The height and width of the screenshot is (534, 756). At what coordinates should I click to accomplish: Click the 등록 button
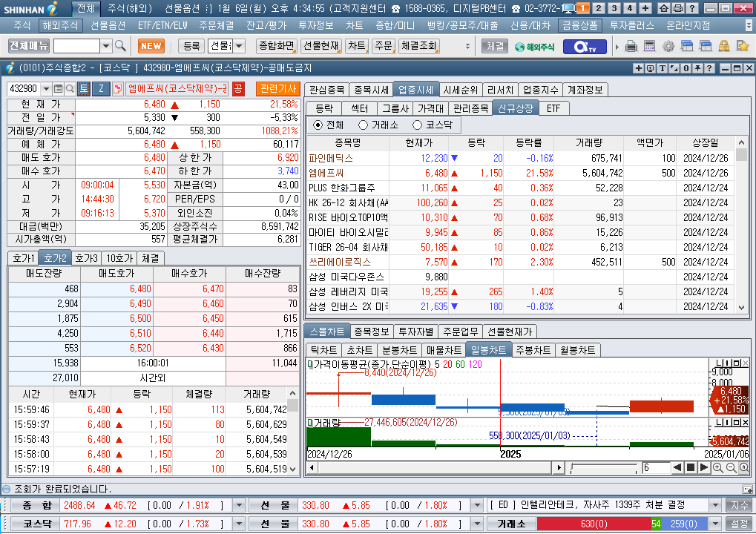point(191,46)
